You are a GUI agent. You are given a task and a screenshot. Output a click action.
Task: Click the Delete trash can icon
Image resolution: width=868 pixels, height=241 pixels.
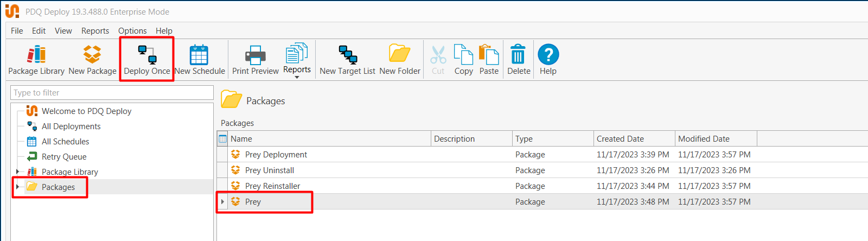point(519,55)
